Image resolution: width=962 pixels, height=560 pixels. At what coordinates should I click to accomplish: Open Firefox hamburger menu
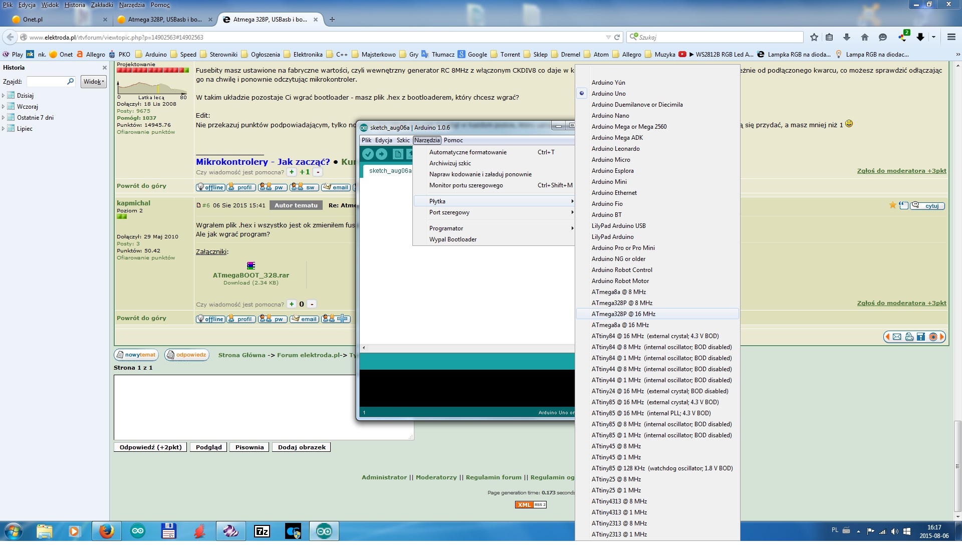click(x=951, y=37)
